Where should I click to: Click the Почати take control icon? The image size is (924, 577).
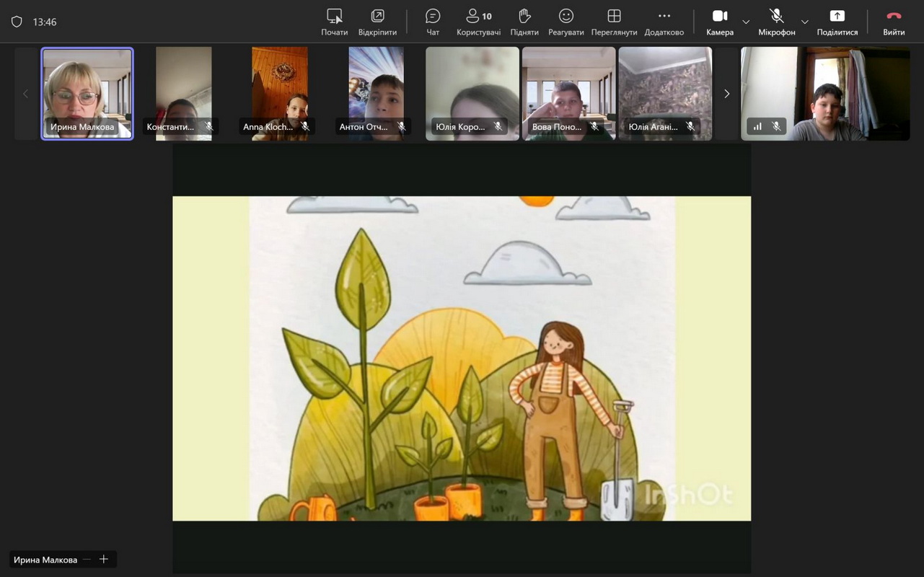(x=334, y=22)
